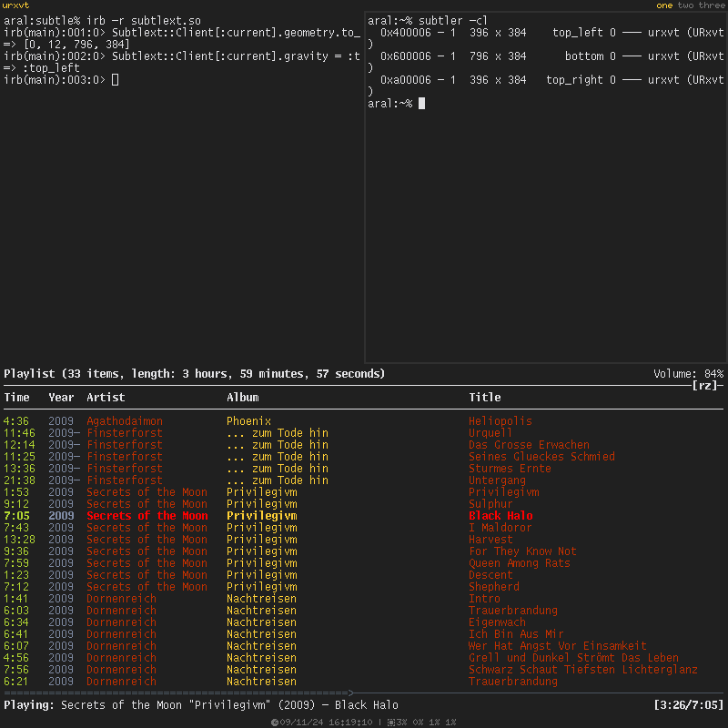Select the track "Heliopolis" by Agathodaimon
The image size is (728, 728).
[x=500, y=421]
